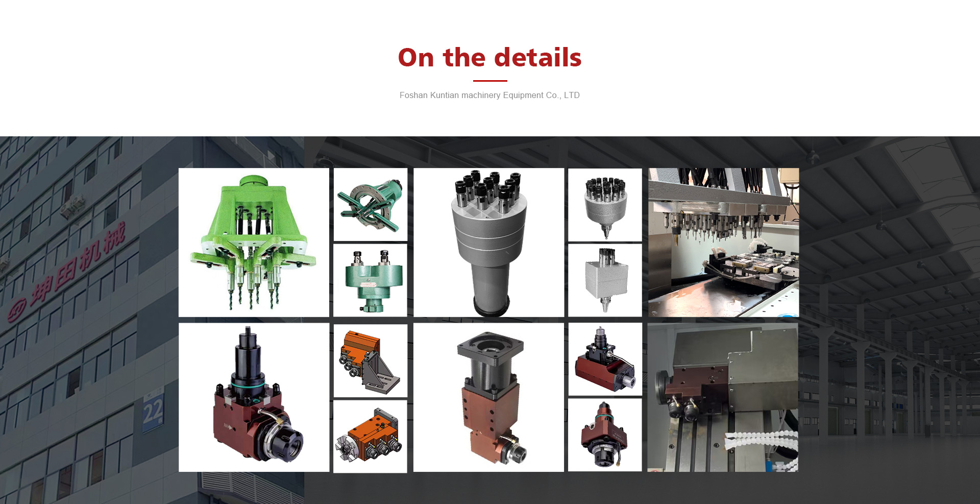The width and height of the screenshot is (980, 504).
Task: Select the green adjustable flange drill head thumbnail
Action: pyautogui.click(x=371, y=204)
